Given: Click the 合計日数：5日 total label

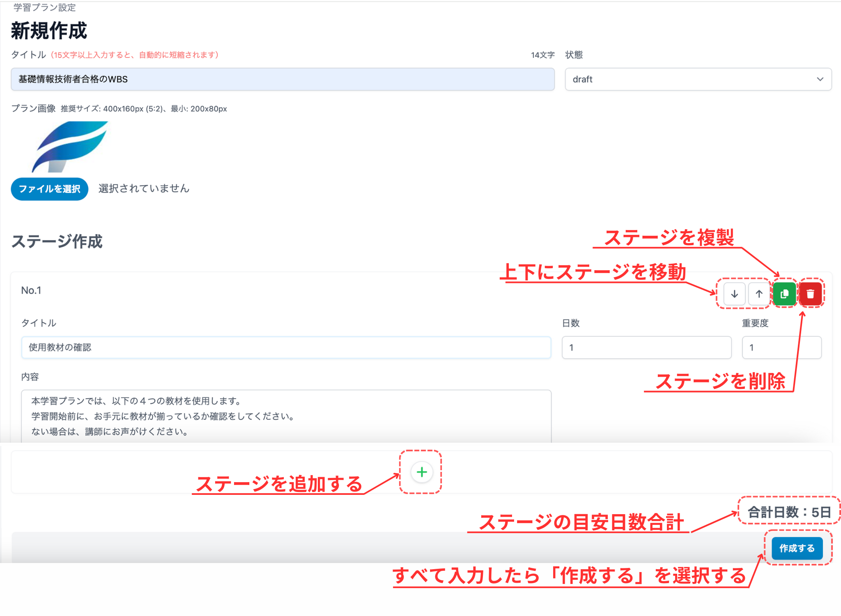Looking at the screenshot, I should point(789,512).
